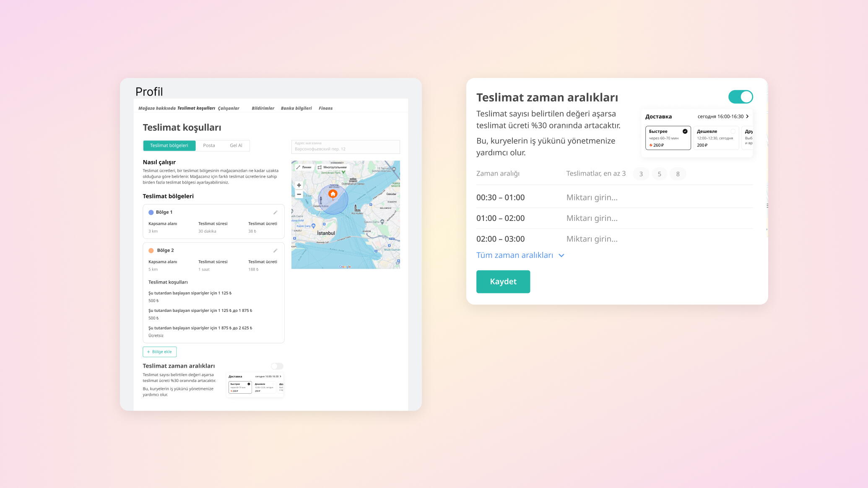Click the Bölge ekle button

159,352
